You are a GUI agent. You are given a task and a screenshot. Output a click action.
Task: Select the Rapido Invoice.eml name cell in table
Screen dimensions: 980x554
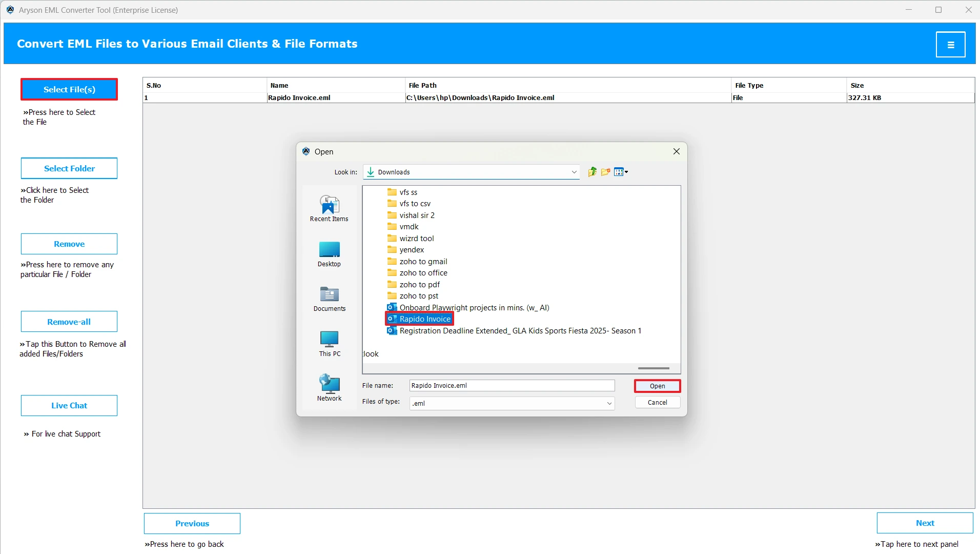tap(336, 98)
